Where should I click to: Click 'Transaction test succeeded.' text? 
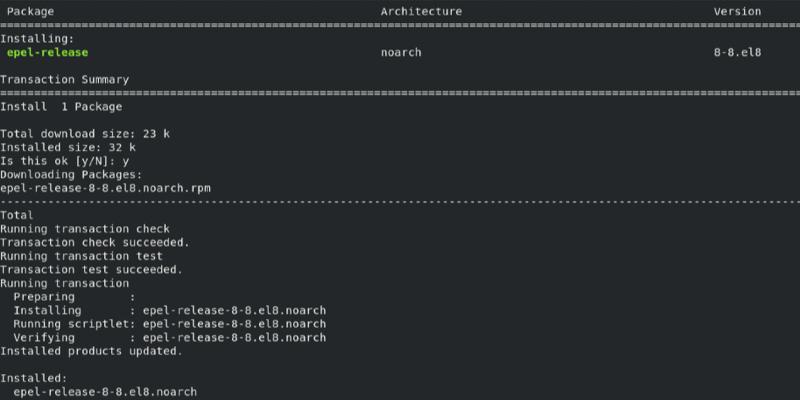coord(91,269)
